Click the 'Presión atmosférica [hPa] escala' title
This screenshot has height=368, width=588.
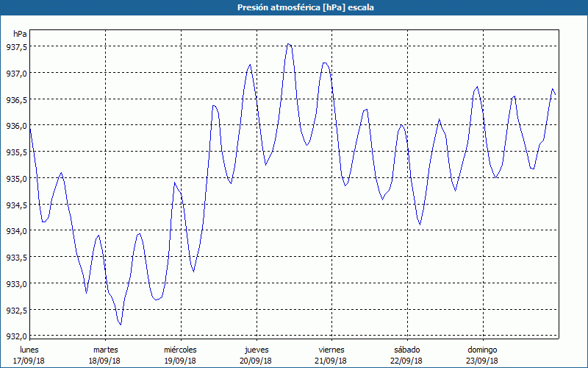(x=306, y=7)
